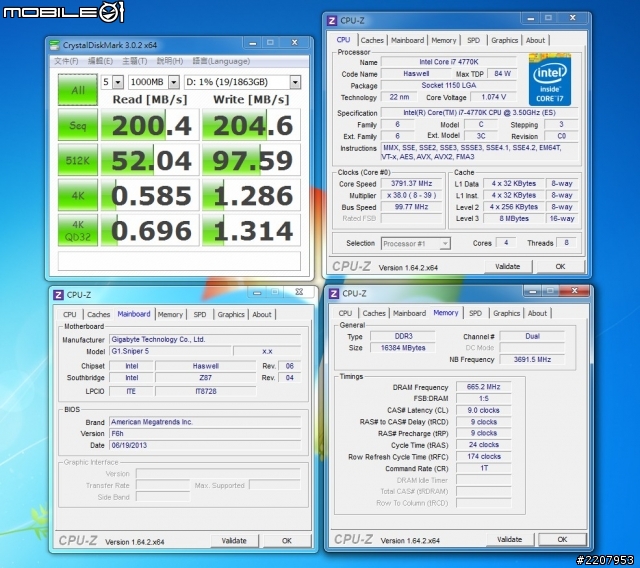Click OK in the Mainboard window
This screenshot has width=640, height=568.
click(287, 541)
